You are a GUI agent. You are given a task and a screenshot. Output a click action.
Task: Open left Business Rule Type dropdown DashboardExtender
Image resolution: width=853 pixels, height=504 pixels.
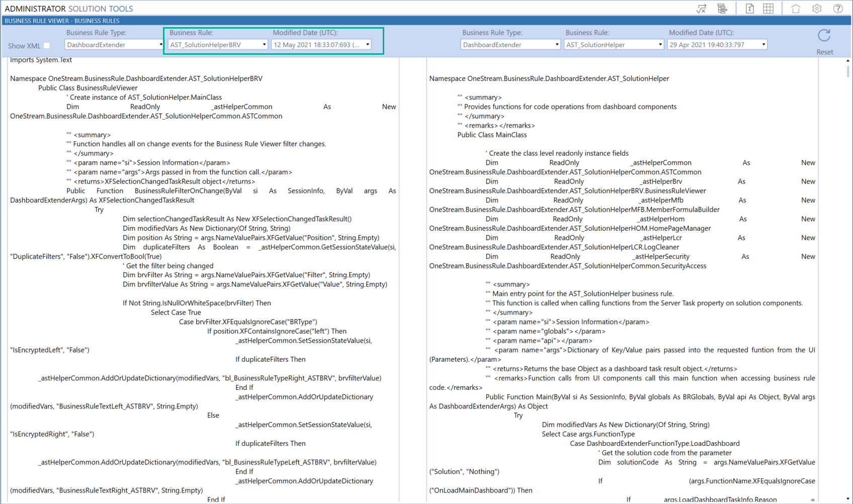click(114, 45)
